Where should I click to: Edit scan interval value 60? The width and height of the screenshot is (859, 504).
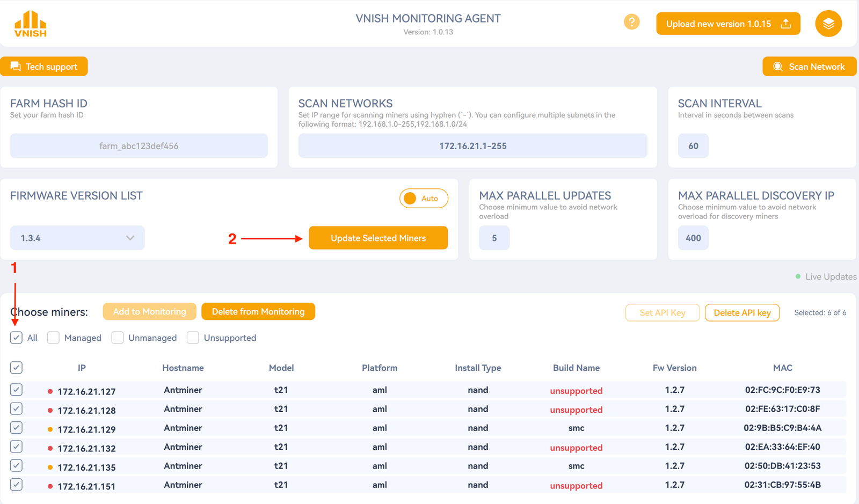693,145
